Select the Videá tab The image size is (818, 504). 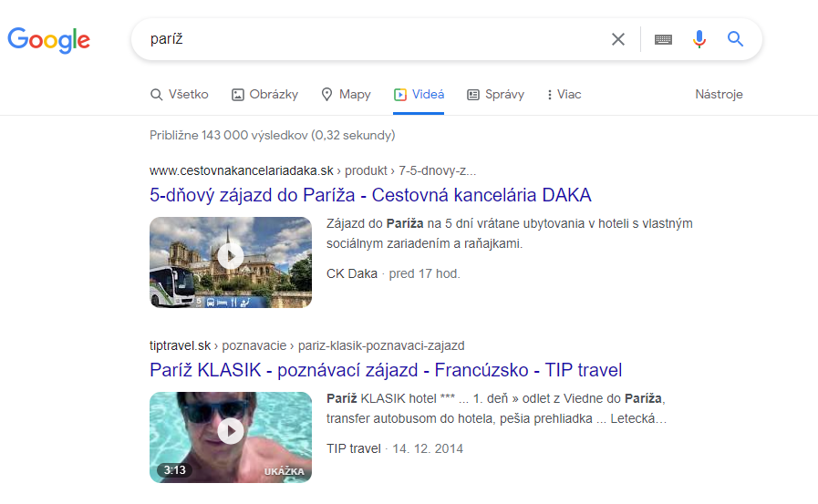coord(419,95)
